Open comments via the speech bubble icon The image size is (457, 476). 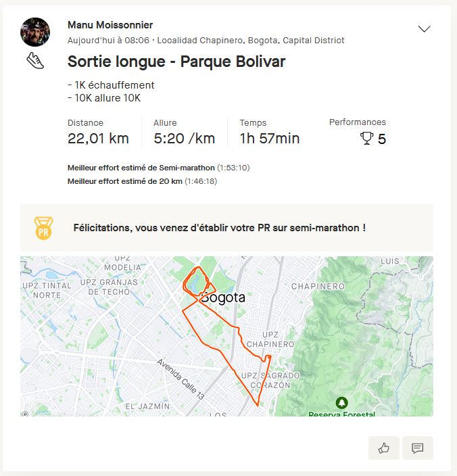417,448
